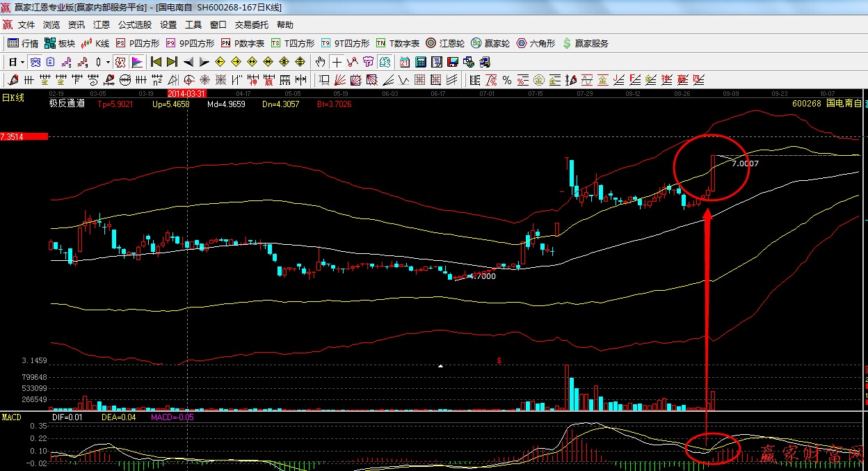The image size is (868, 471).
Task: Select the hand pan tool
Action: (x=320, y=62)
